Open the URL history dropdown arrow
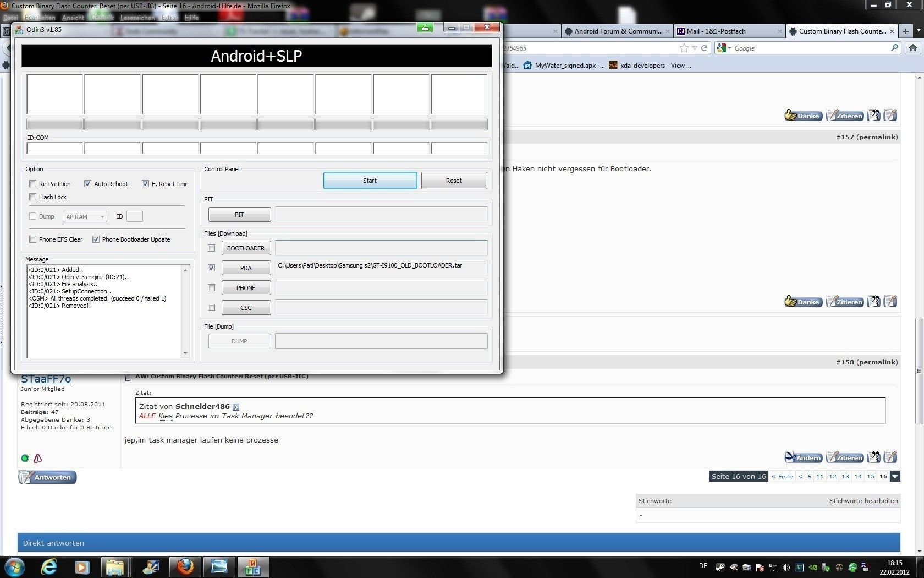924x578 pixels. tap(695, 48)
